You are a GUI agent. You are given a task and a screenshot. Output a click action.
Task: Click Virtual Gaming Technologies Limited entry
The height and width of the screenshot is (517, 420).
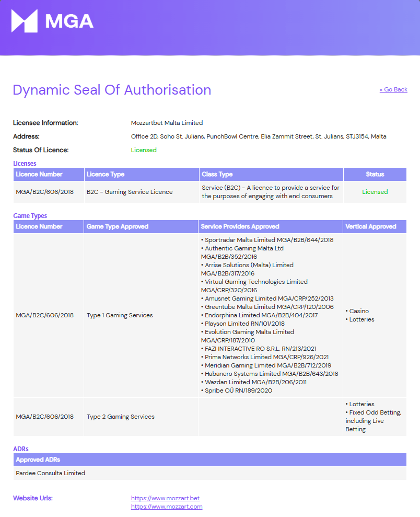click(254, 286)
